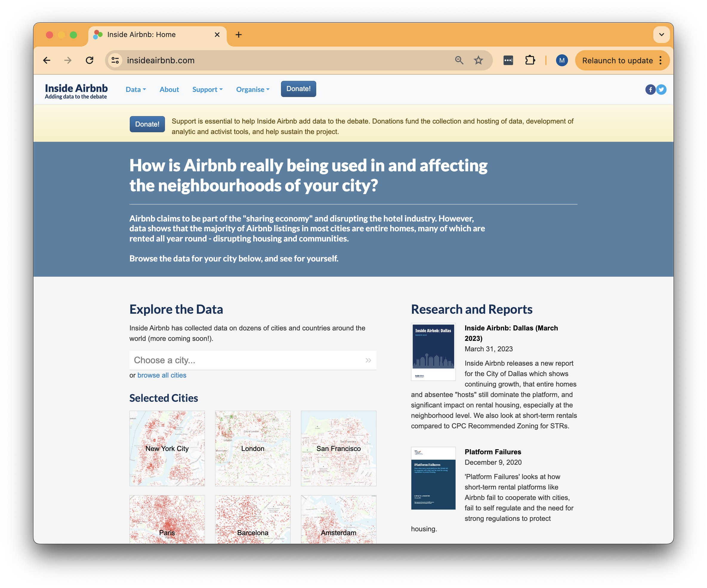The image size is (707, 588).
Task: Open the profile avatar M
Action: click(561, 60)
